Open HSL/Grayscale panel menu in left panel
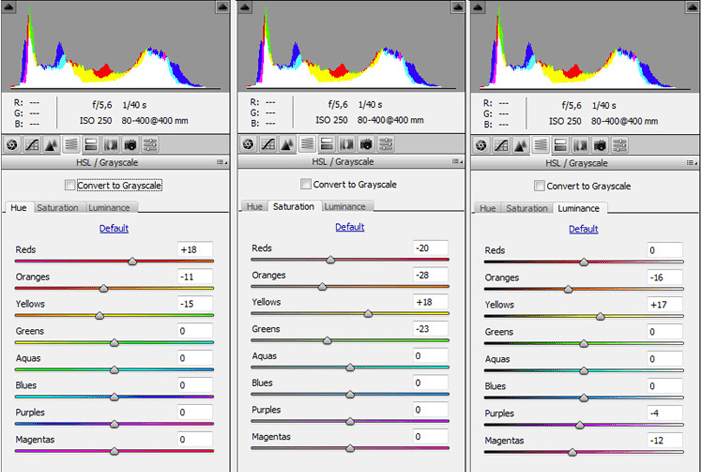 220,162
